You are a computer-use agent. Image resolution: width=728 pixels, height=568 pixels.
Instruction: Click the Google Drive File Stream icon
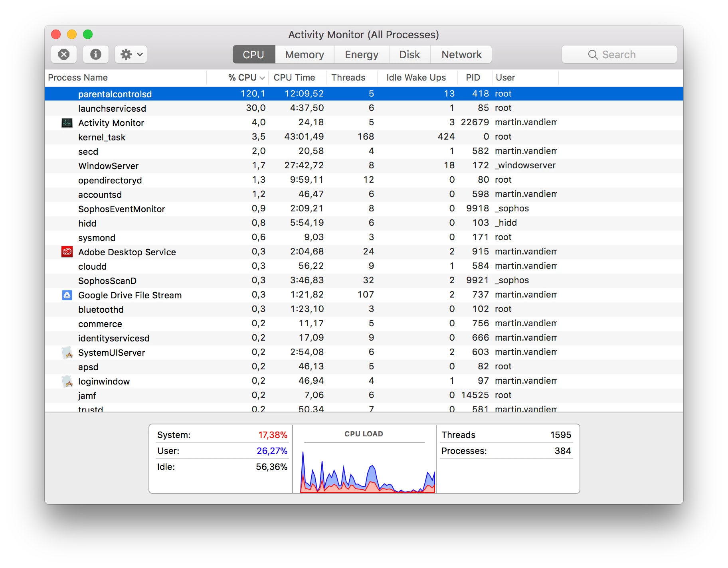pyautogui.click(x=67, y=295)
